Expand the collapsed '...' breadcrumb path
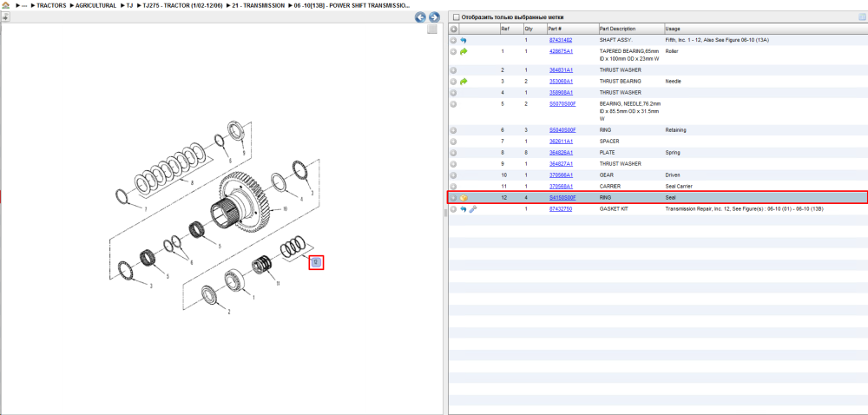Image resolution: width=868 pixels, height=415 pixels. coord(24,5)
